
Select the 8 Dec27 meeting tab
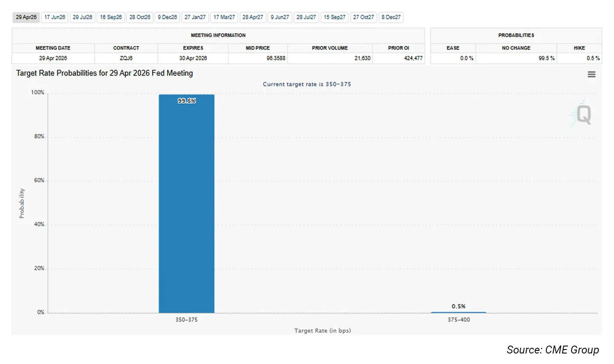391,18
